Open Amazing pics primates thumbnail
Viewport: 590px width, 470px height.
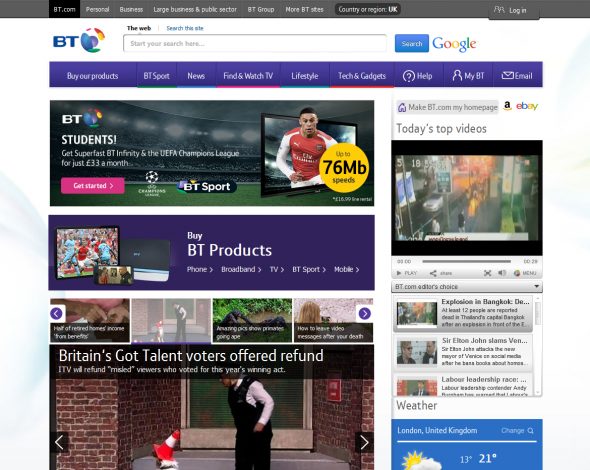[x=252, y=320]
